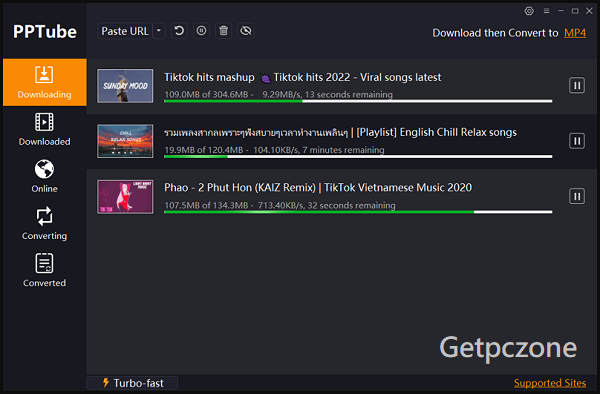Click the pause all downloads icon
Screen dimensions: 600x394
click(201, 31)
